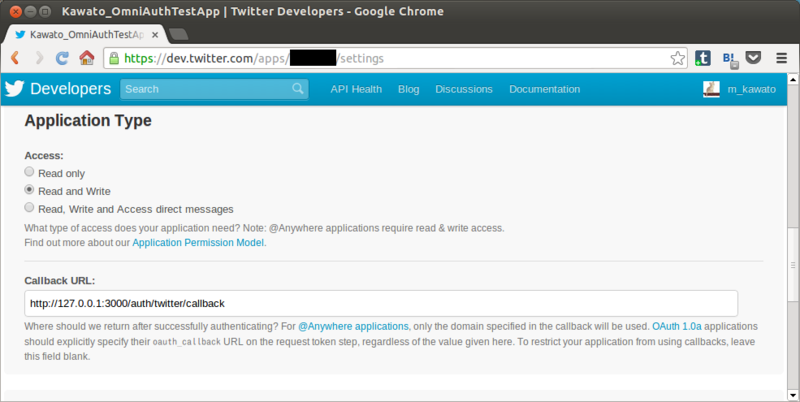Focus the Callback URL text field

pyautogui.click(x=381, y=304)
